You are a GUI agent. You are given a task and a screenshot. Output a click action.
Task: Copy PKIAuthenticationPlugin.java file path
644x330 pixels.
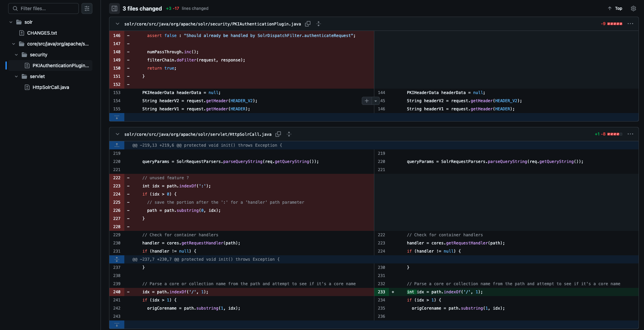tap(308, 24)
